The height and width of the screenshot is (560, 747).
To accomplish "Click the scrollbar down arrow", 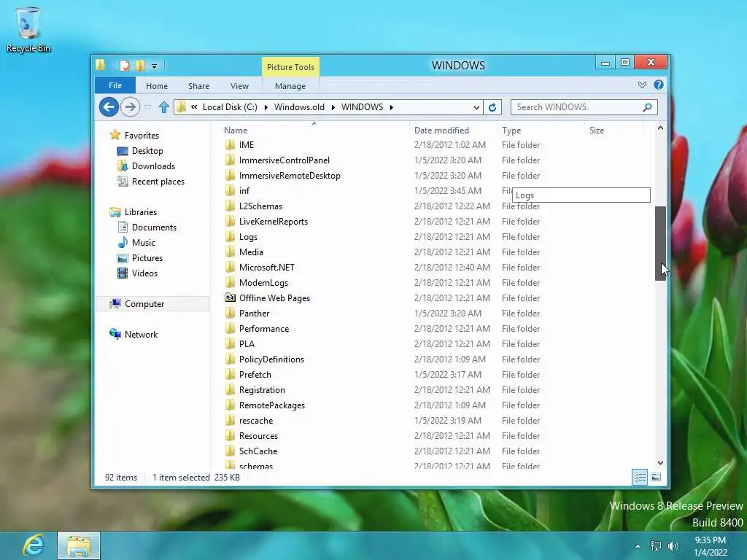I will pos(660,463).
